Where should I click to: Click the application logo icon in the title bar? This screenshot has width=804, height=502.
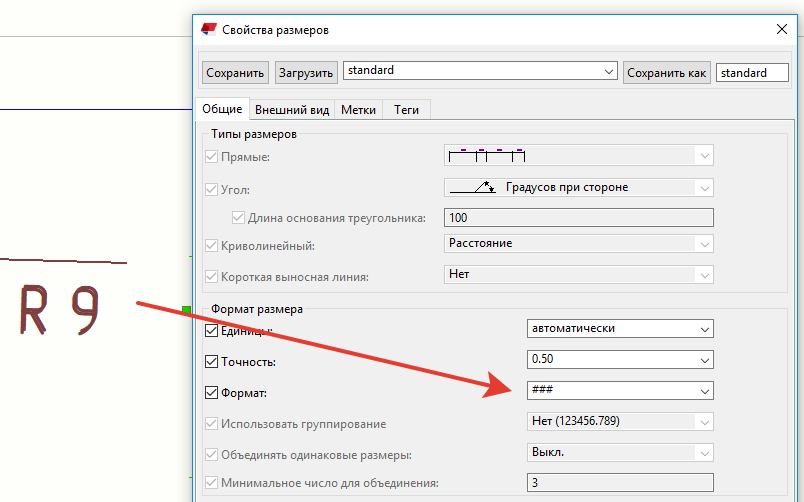[209, 29]
